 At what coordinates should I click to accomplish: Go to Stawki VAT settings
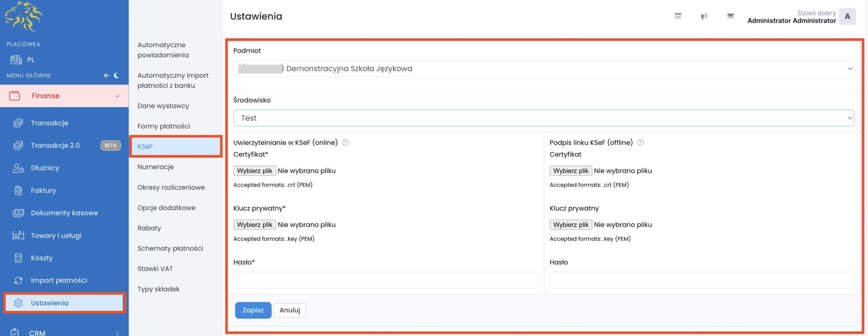[x=155, y=269]
